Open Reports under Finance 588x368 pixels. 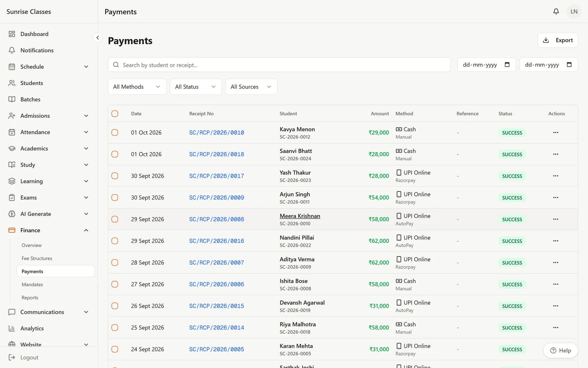tap(55, 298)
